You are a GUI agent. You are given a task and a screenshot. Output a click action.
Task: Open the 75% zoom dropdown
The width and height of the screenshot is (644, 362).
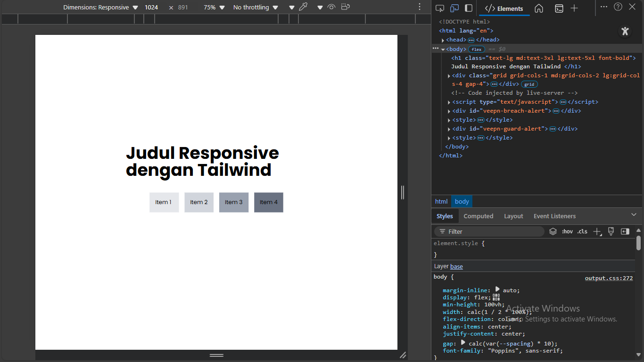coord(214,8)
